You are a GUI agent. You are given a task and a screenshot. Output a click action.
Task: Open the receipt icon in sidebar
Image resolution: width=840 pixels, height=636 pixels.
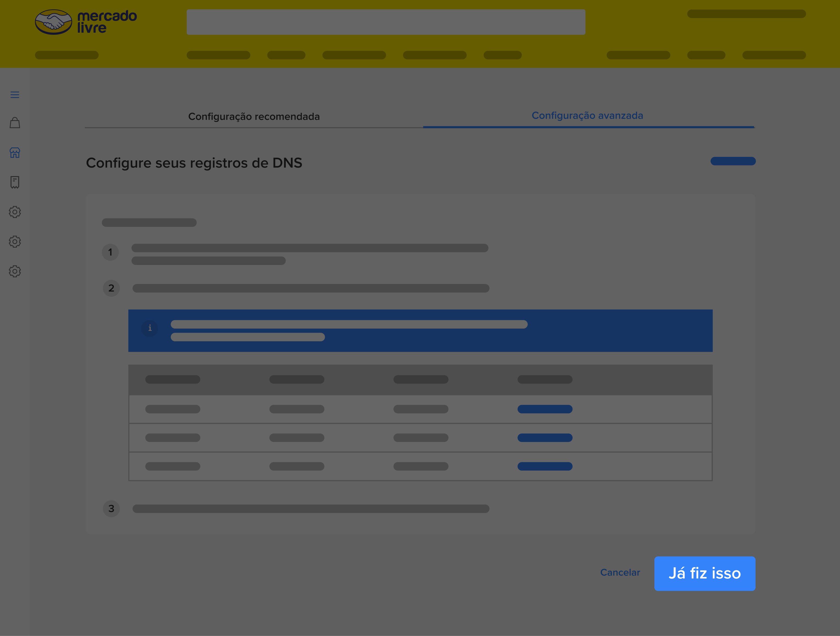pyautogui.click(x=15, y=182)
